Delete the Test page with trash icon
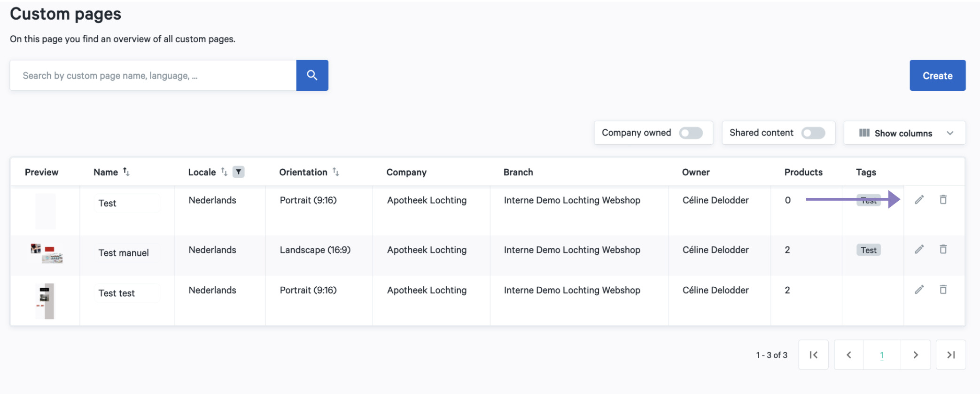 tap(943, 200)
